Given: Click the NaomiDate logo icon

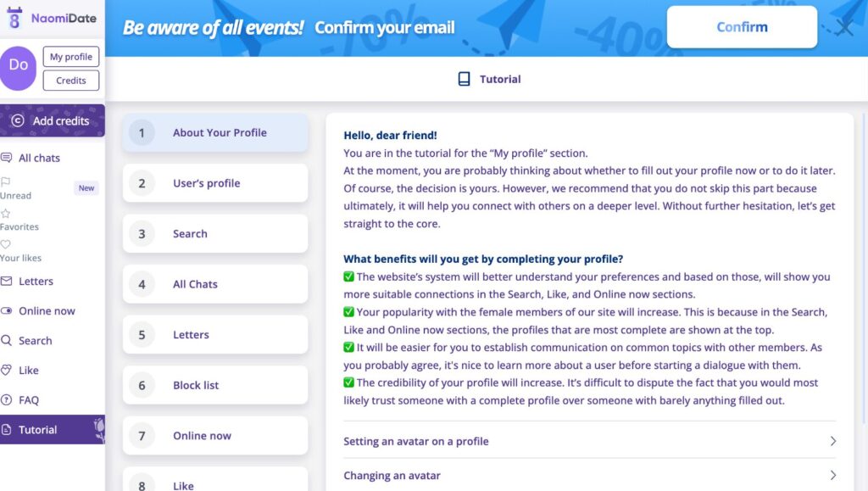Looking at the screenshot, I should pyautogui.click(x=14, y=18).
